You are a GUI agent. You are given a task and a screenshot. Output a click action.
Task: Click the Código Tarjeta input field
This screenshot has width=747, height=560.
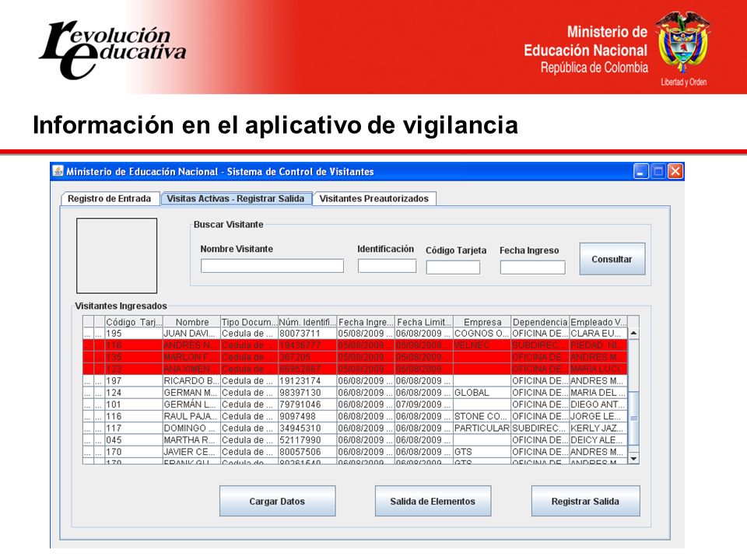pyautogui.click(x=453, y=267)
